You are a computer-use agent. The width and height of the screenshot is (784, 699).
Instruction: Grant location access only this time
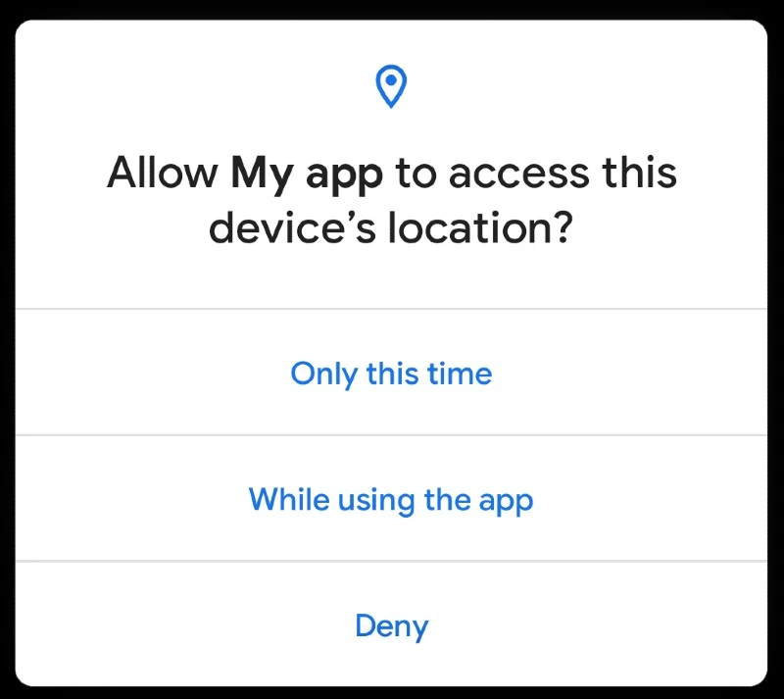[x=391, y=373]
